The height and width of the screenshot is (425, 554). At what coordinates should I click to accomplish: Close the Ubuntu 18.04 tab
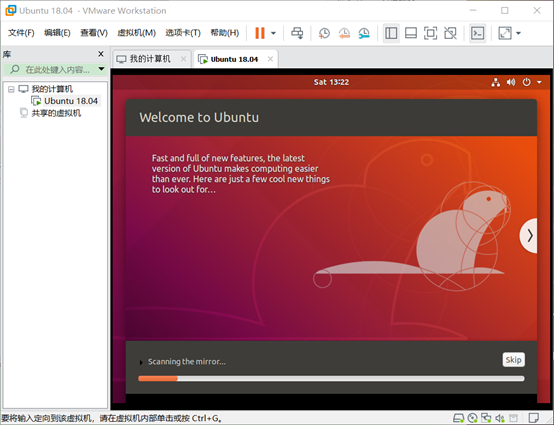(x=270, y=59)
